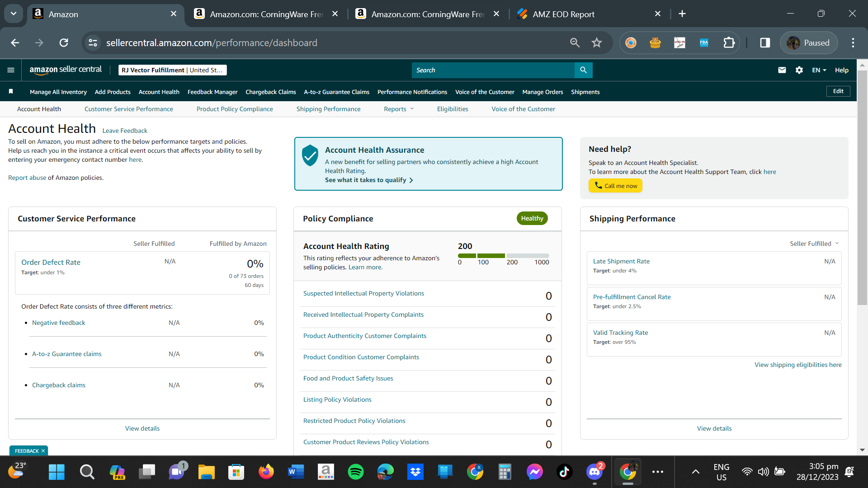This screenshot has height=488, width=868.
Task: Close the FEEDBACK tab widget
Action: [43, 451]
